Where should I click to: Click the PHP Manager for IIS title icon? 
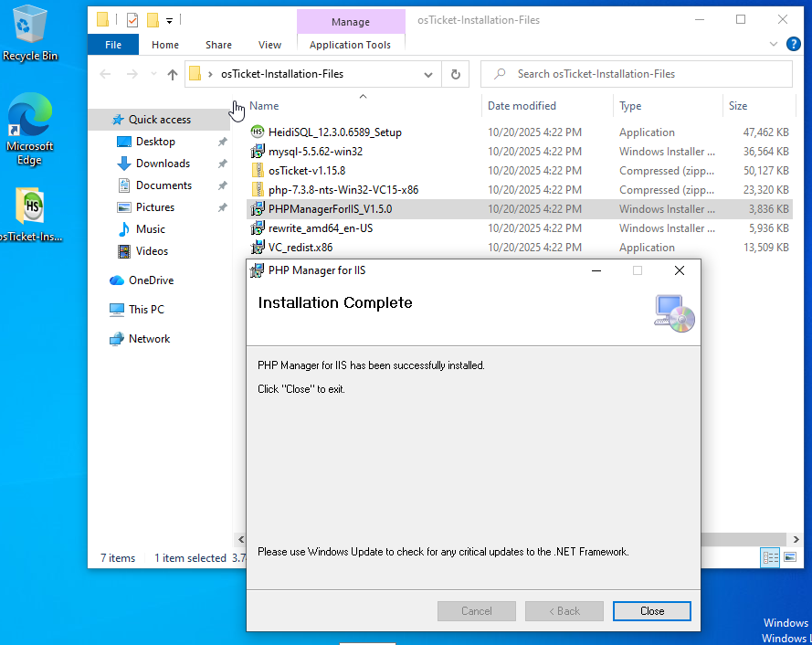257,270
